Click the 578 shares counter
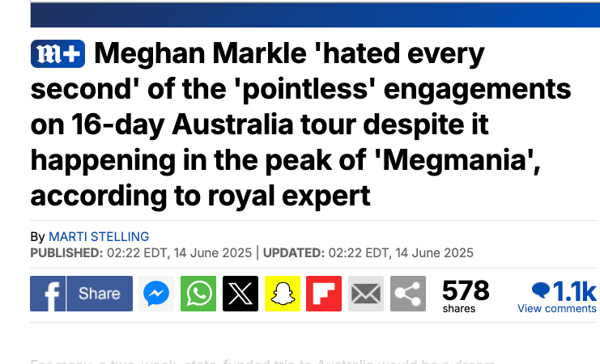This screenshot has width=600, height=364. tap(466, 291)
